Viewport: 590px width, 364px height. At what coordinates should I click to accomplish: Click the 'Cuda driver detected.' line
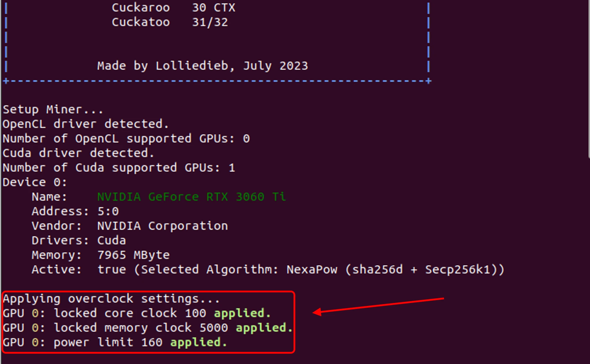[78, 153]
